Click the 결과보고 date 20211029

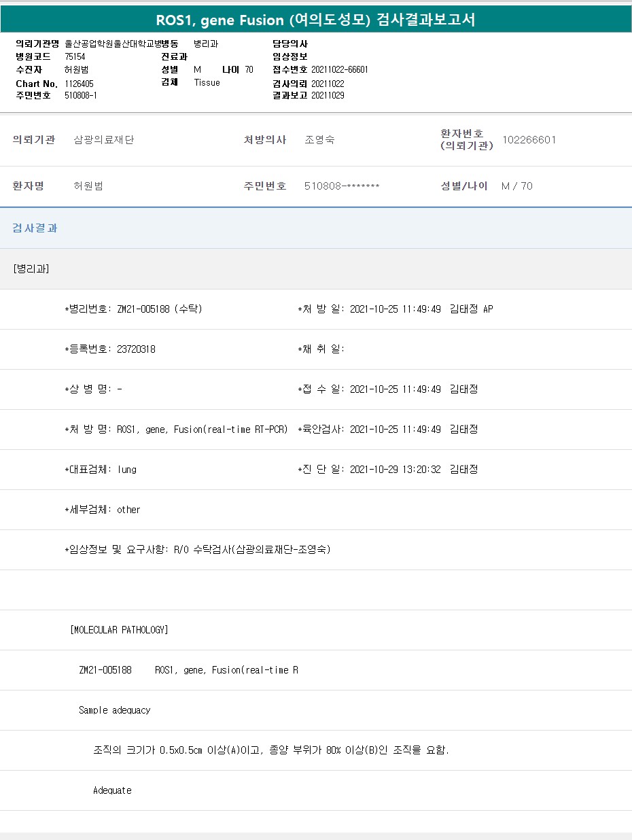pyautogui.click(x=328, y=96)
